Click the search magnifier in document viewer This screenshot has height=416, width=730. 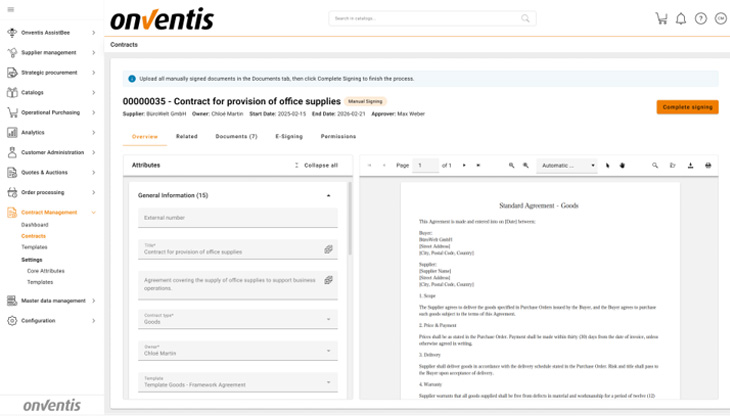click(655, 165)
